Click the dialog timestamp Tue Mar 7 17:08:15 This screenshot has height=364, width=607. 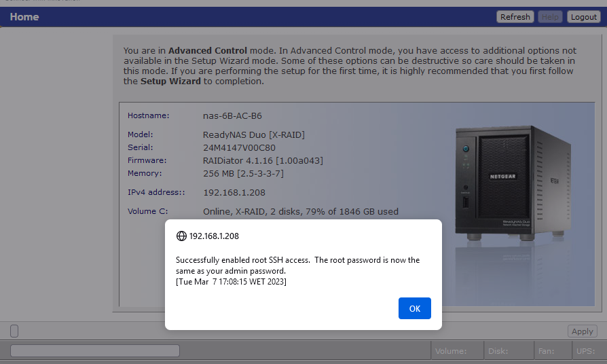231,282
